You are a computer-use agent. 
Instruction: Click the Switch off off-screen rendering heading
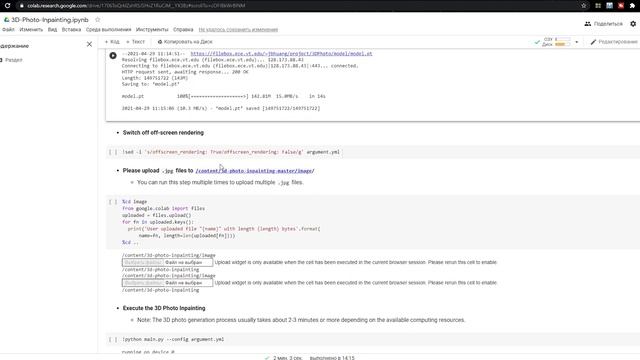pos(163,133)
